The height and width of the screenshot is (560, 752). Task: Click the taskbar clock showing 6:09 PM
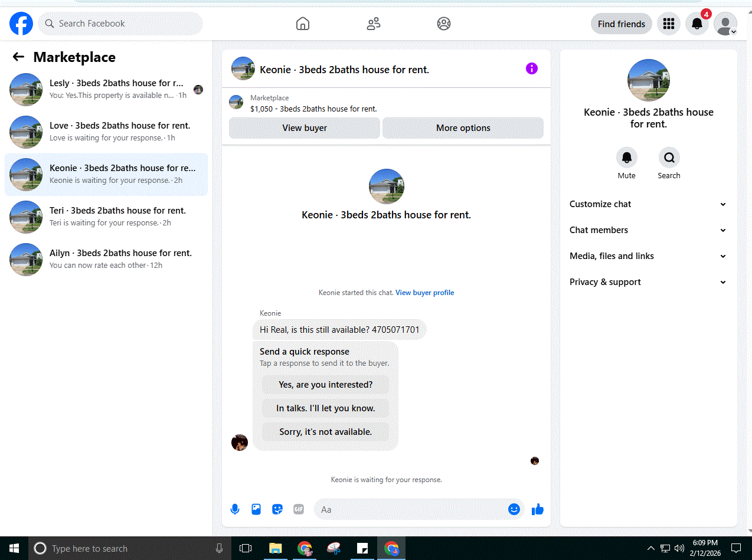click(x=705, y=548)
